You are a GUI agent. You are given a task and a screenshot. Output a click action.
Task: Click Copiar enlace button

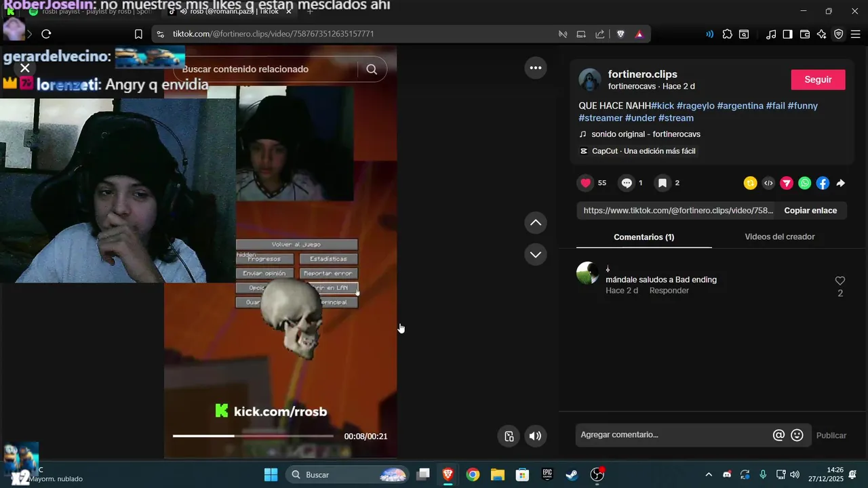point(810,210)
